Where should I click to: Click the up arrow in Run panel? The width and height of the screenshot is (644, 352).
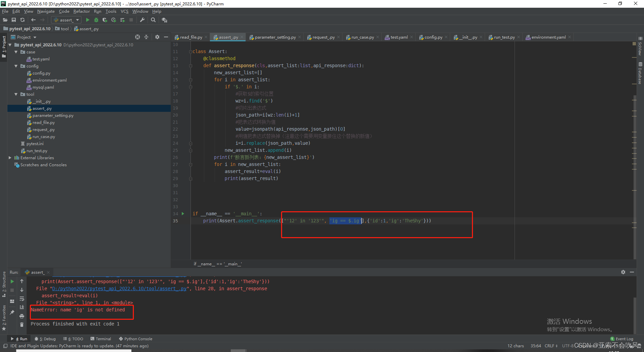pos(22,281)
